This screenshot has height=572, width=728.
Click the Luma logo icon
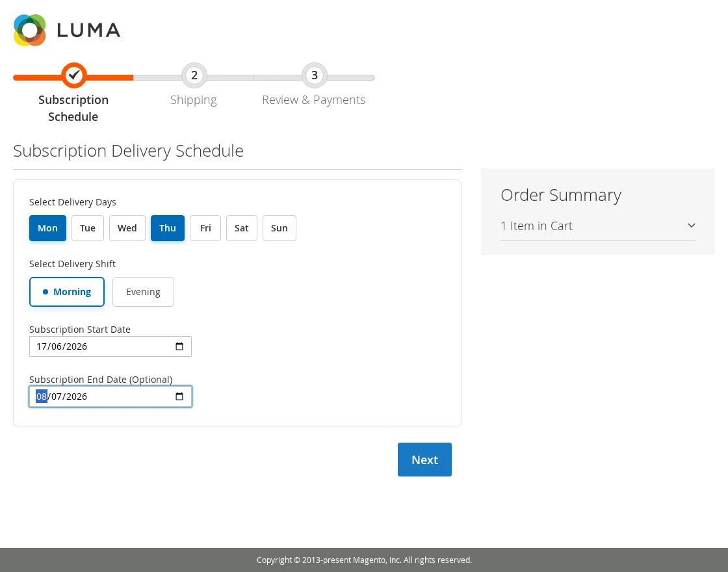30,30
